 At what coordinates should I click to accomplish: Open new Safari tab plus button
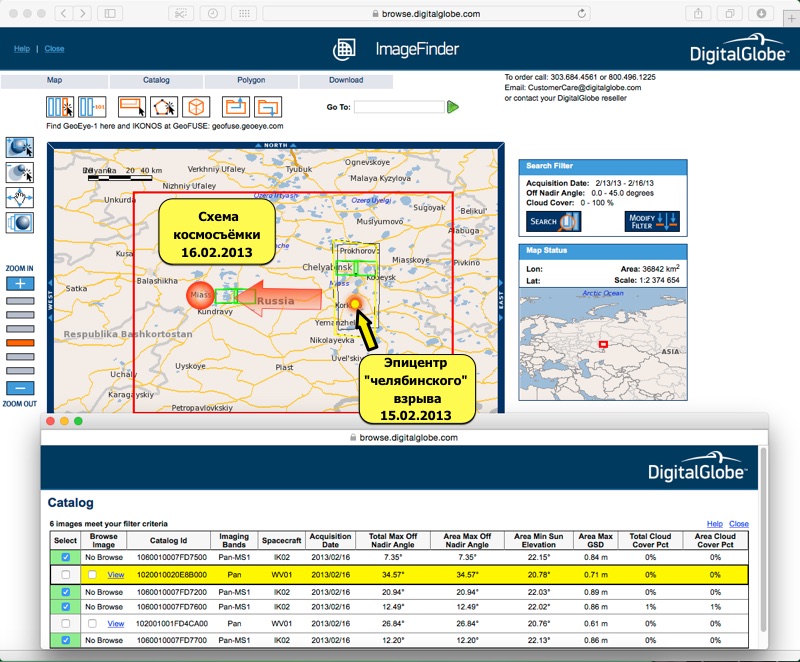(791, 19)
